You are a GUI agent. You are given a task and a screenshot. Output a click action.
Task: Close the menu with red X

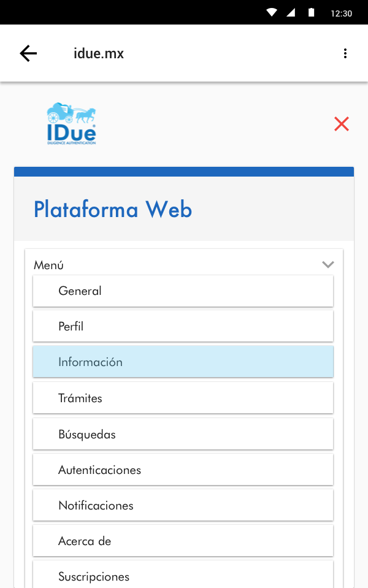342,124
